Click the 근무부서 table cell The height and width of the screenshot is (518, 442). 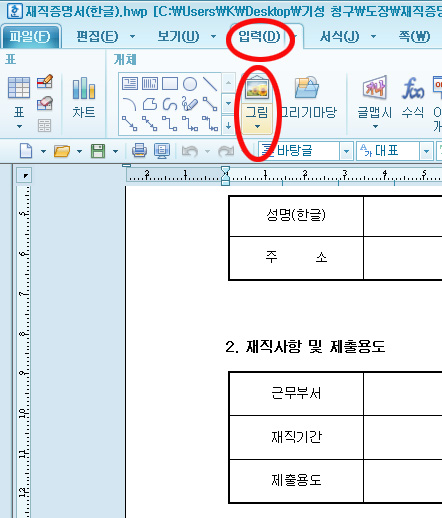[296, 393]
